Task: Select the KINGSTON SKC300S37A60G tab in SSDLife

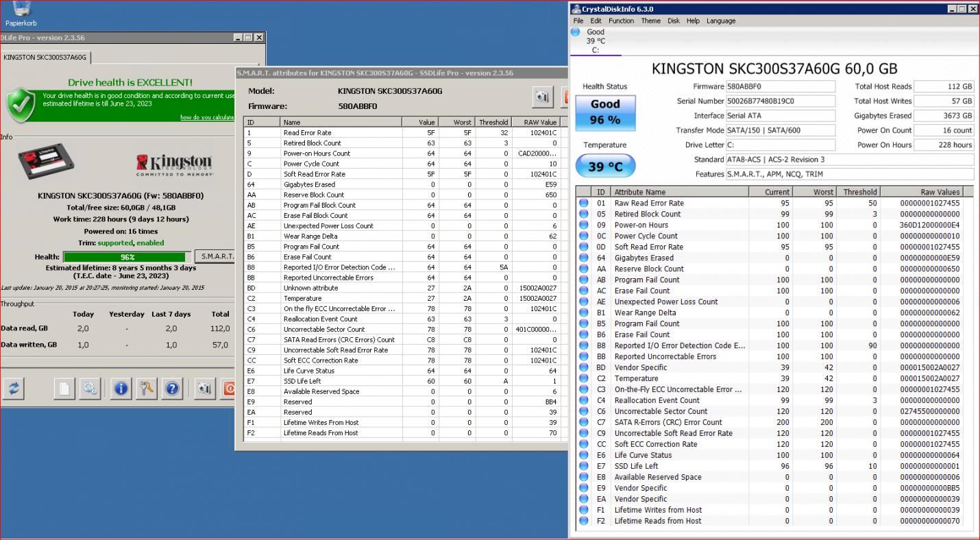Action: (x=45, y=58)
